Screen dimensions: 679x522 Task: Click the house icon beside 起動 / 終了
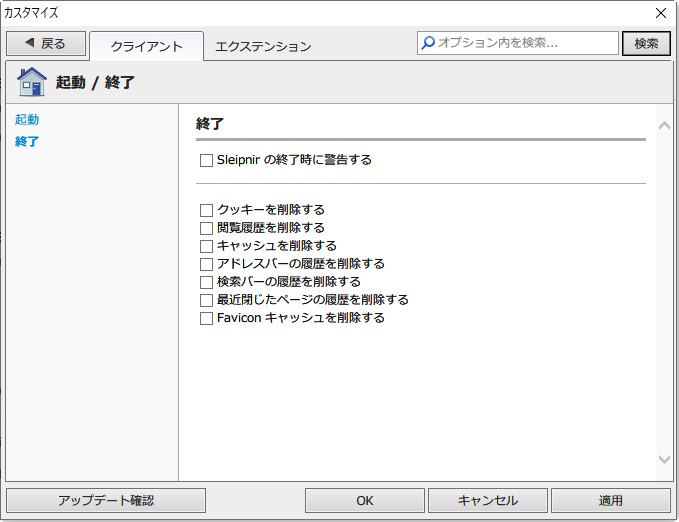point(32,82)
